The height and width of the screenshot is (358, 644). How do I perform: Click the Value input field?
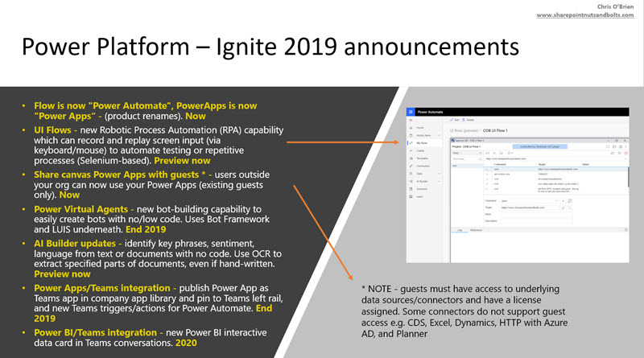tap(537, 214)
